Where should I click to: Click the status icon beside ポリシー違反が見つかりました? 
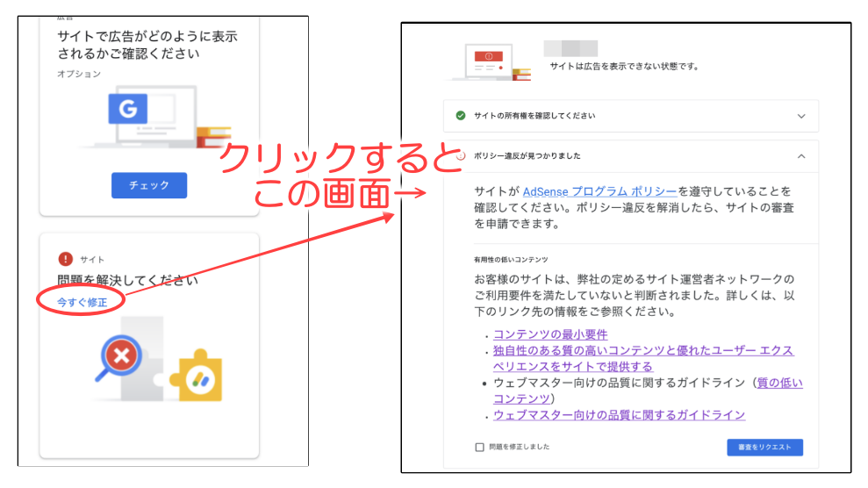(x=461, y=156)
